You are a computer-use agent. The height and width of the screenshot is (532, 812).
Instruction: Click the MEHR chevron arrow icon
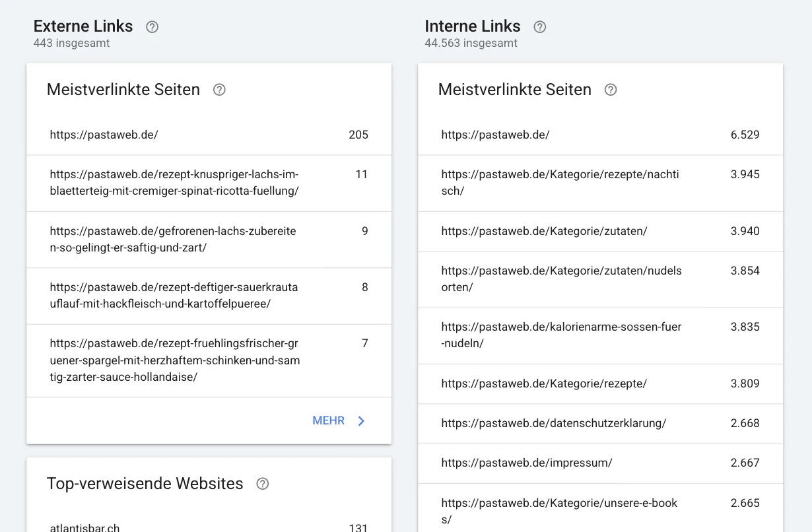[361, 421]
